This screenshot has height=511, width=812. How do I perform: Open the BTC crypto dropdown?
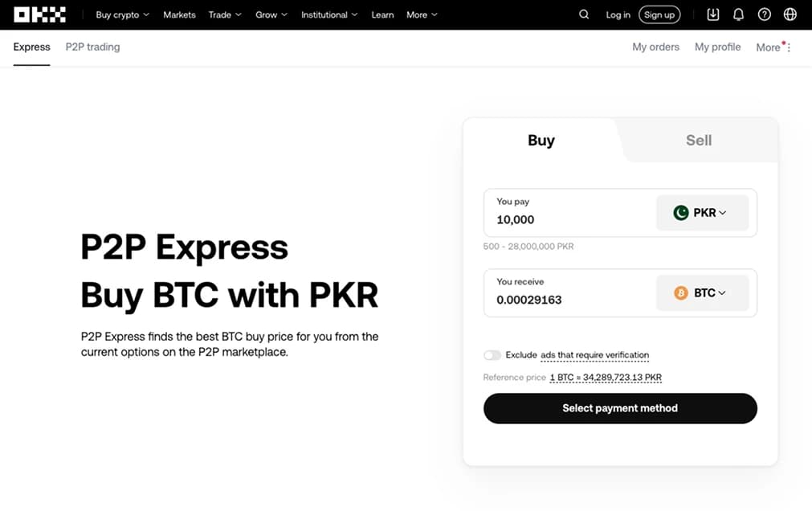(702, 293)
